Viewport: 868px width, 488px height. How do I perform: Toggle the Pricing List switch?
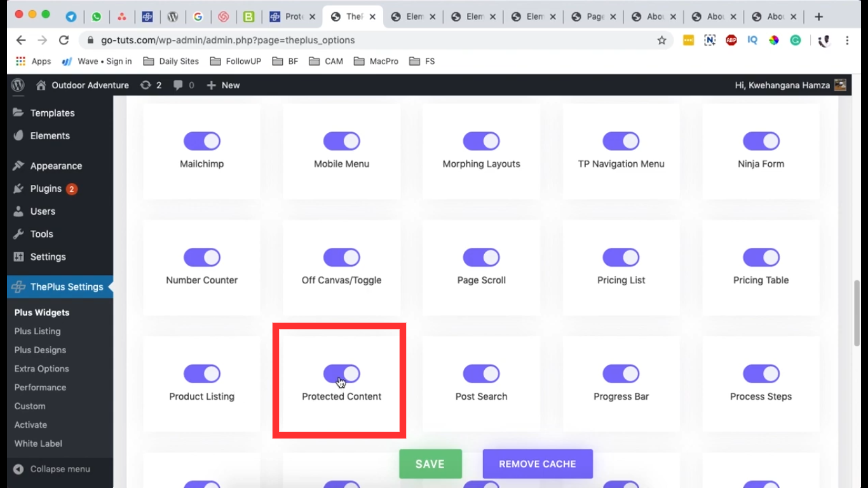pyautogui.click(x=621, y=257)
